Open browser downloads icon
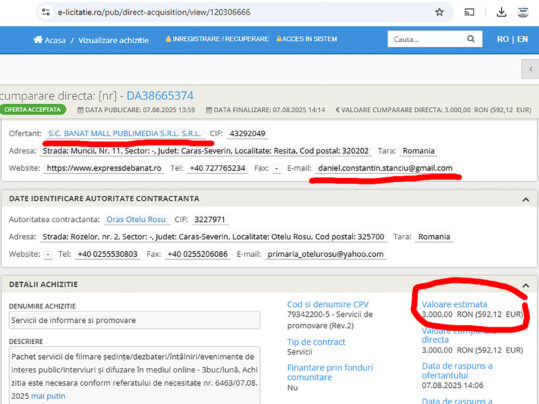Image resolution: width=539 pixels, height=404 pixels. [502, 12]
